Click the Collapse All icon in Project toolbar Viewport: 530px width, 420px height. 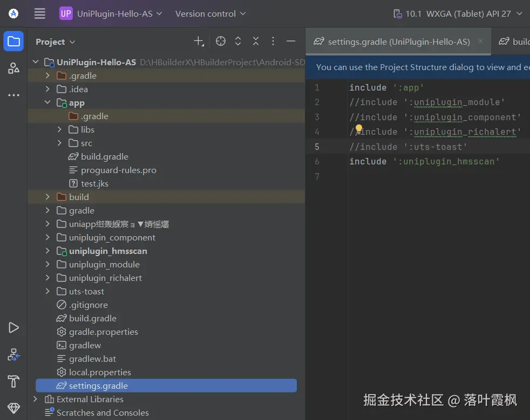(x=255, y=41)
